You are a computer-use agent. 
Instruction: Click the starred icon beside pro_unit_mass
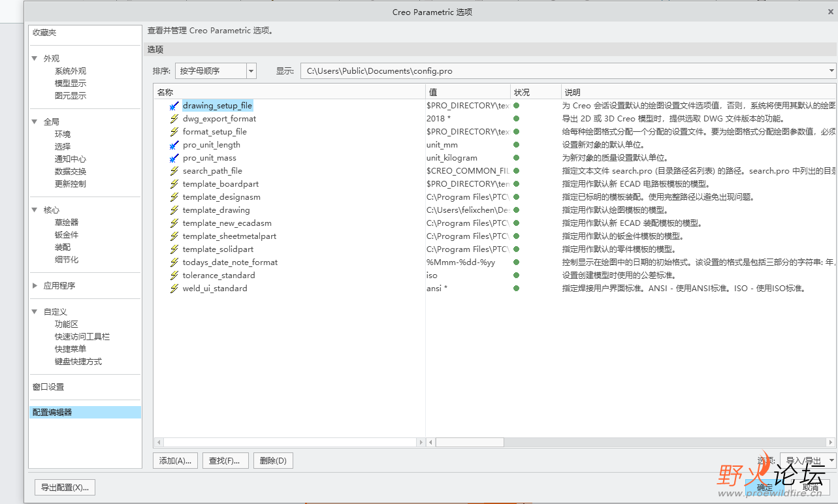coord(174,158)
